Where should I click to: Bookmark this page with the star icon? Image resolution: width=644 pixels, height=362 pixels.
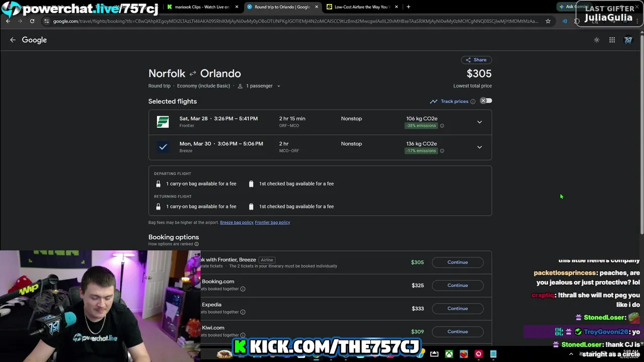[548, 21]
